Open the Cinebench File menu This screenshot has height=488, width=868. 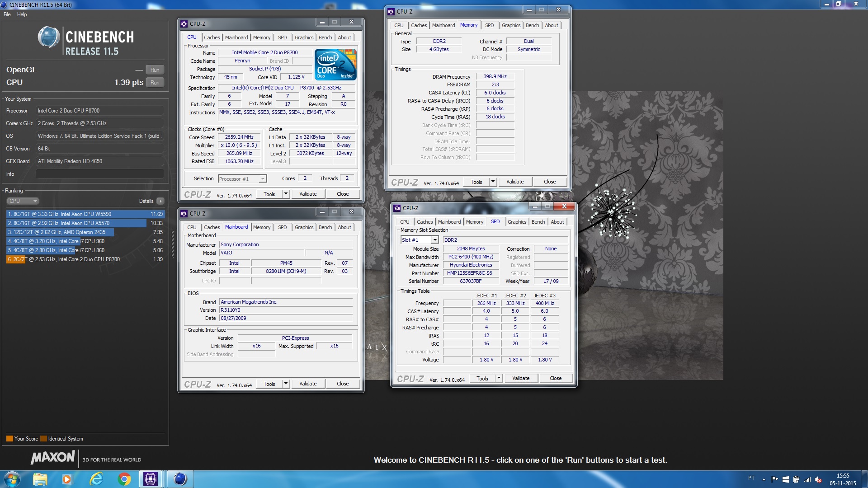click(x=7, y=14)
